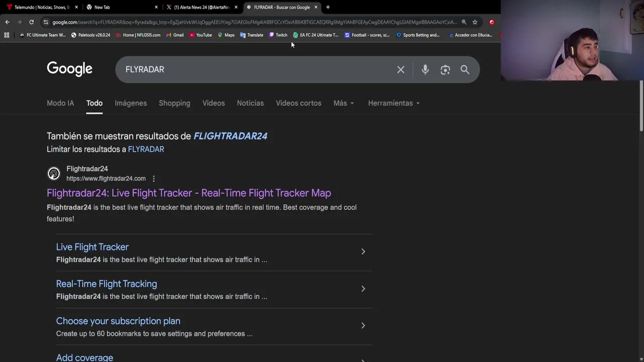Start voice search with the microphone

pyautogui.click(x=425, y=70)
